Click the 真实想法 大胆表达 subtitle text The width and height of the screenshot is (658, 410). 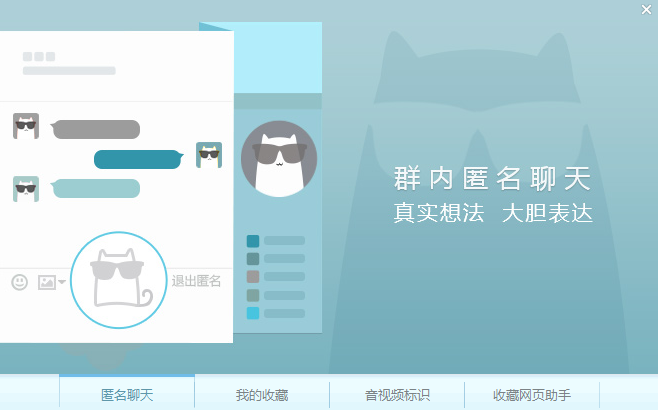coord(493,213)
